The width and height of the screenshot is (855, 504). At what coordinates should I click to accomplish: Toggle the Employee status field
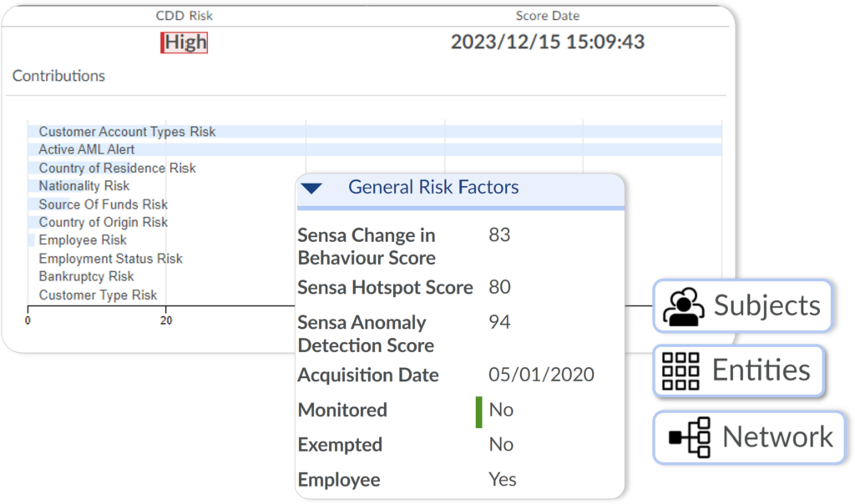(x=502, y=479)
